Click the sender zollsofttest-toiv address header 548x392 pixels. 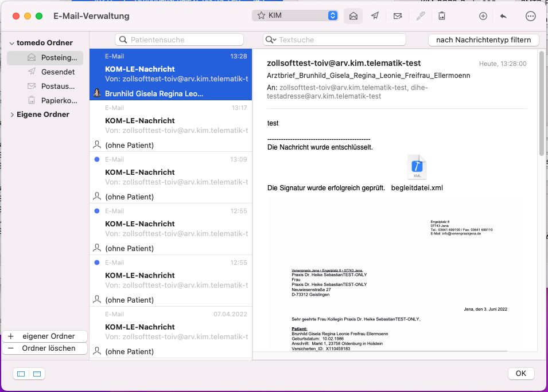click(x=344, y=63)
